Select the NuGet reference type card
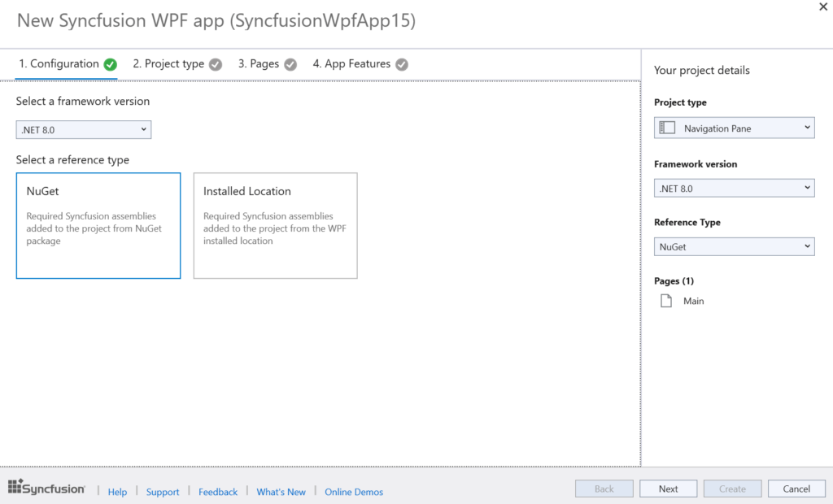The width and height of the screenshot is (833, 504). 98,225
